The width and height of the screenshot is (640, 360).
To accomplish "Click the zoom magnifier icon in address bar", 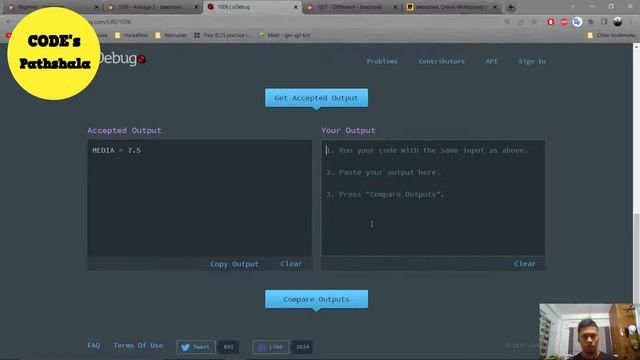I will 507,22.
